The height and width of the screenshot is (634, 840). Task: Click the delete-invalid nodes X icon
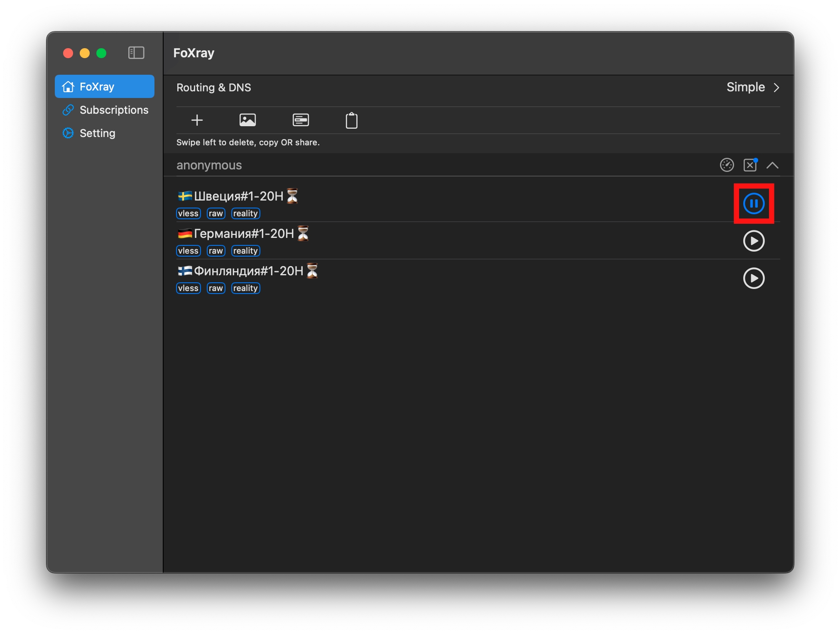coord(750,165)
